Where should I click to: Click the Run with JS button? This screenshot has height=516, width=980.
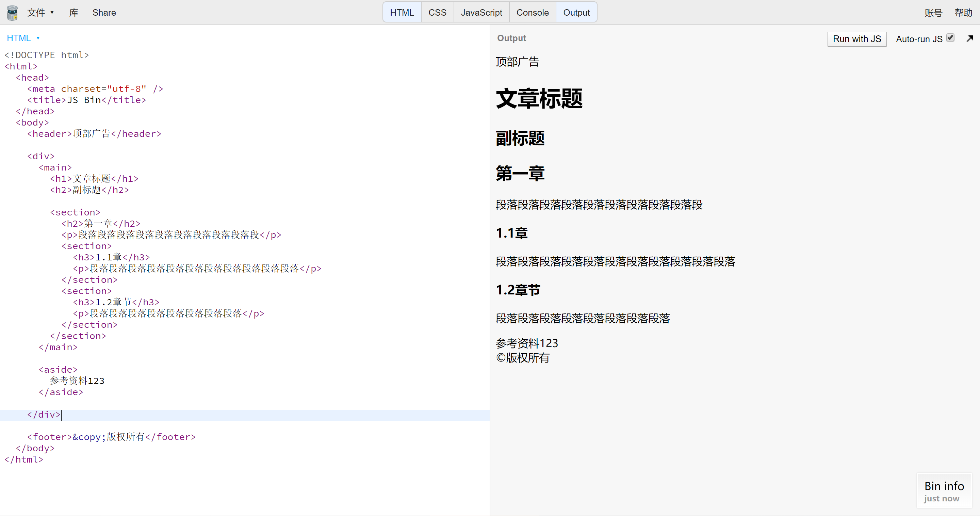857,39
